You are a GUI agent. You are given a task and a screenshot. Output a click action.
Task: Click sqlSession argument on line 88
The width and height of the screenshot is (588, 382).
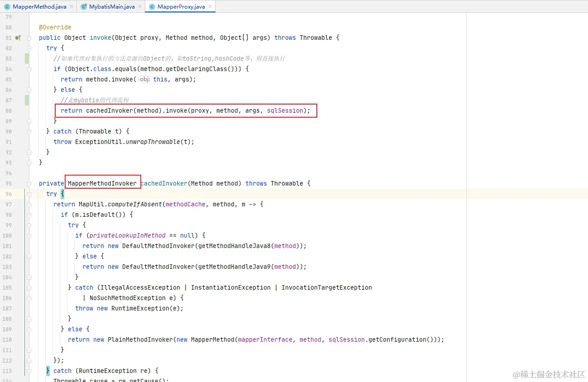tap(285, 110)
